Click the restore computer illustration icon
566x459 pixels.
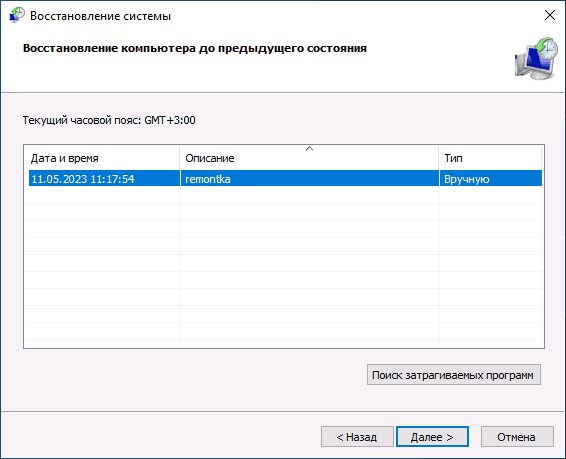[536, 58]
